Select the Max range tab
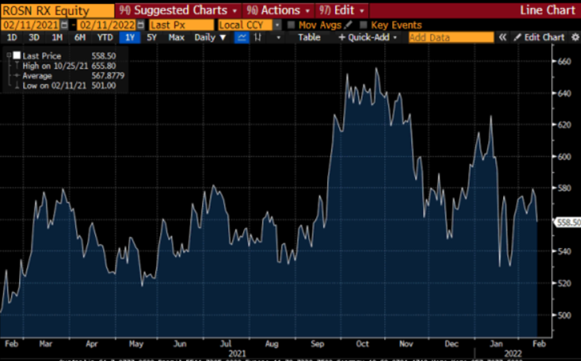Screen dimensions: 581x361 176,37
